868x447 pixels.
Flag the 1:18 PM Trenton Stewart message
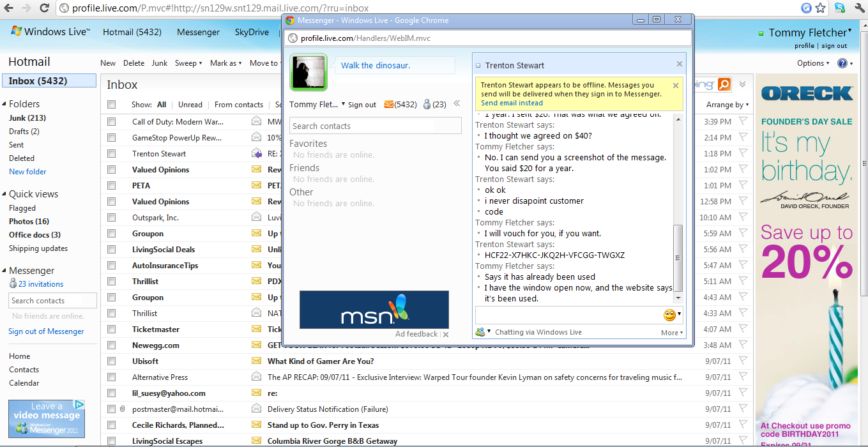[x=743, y=153]
